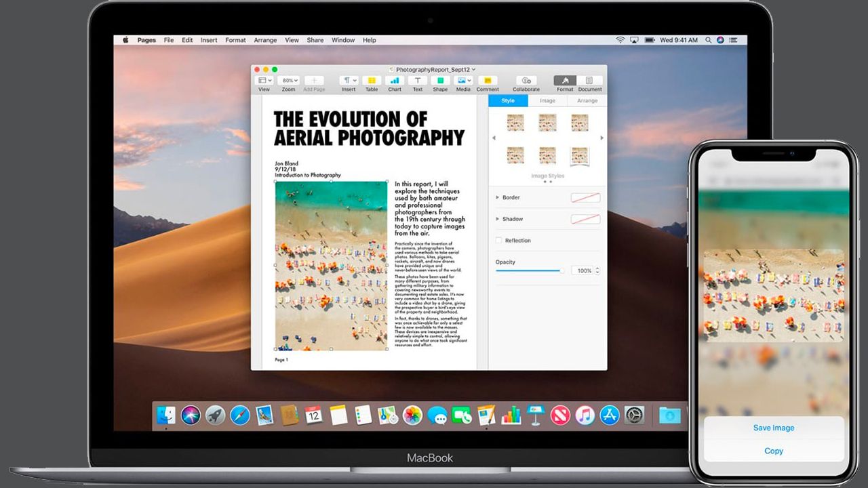
Task: Open the File menu
Action: tap(169, 40)
